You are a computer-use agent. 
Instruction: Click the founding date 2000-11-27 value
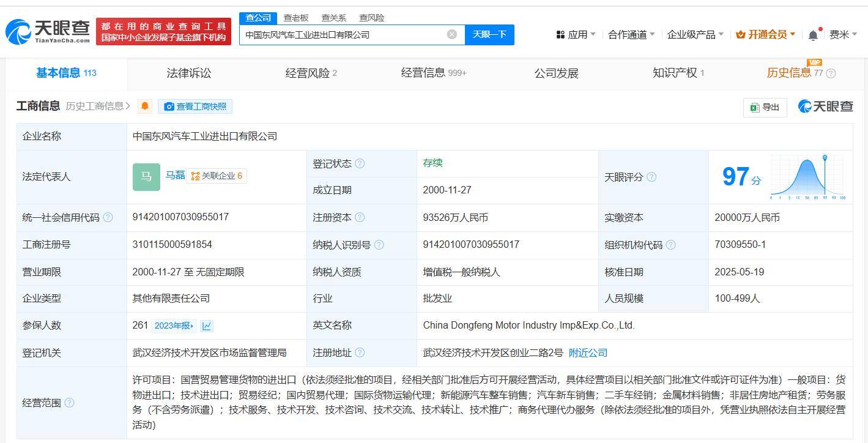pyautogui.click(x=447, y=190)
